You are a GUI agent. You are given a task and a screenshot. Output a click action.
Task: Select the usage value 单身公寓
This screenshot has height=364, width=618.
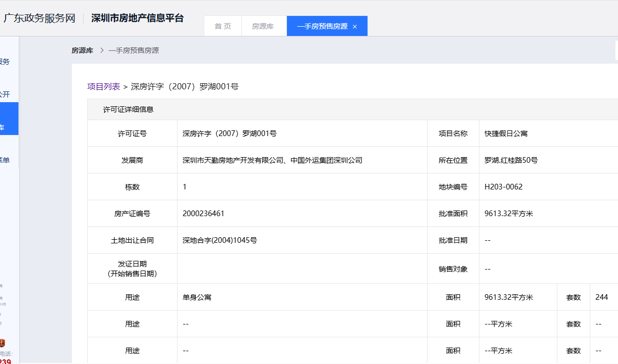click(197, 297)
